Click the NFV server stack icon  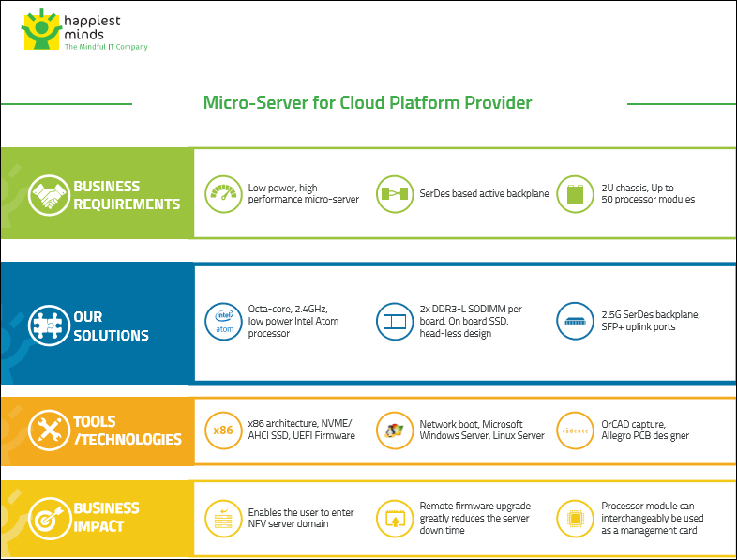pos(223,518)
